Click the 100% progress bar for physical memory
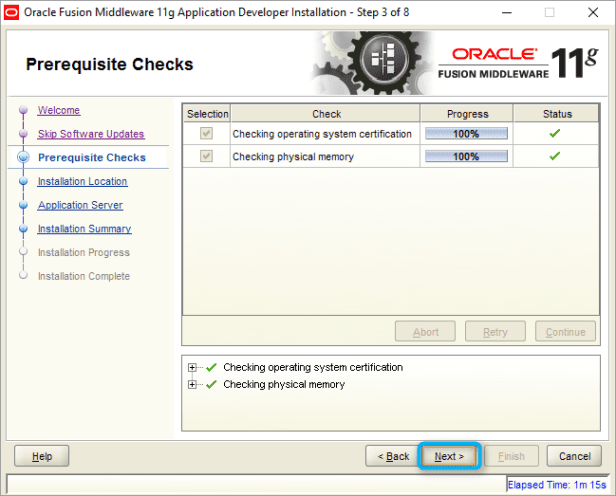616x496 pixels. (466, 156)
